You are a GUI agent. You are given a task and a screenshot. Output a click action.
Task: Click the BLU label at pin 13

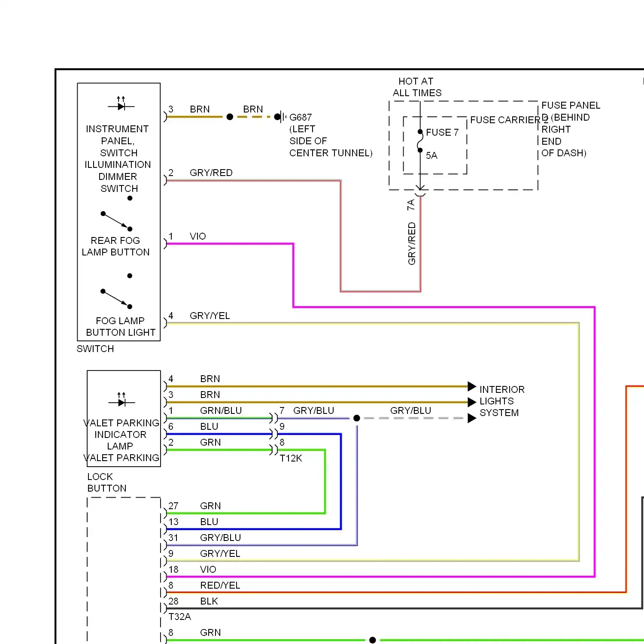(x=209, y=522)
